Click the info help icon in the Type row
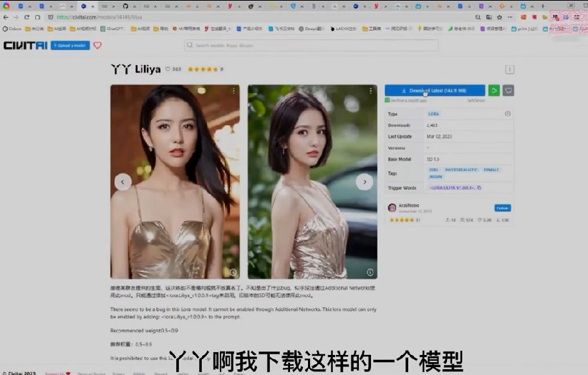This screenshot has width=588, height=375. pyautogui.click(x=508, y=114)
